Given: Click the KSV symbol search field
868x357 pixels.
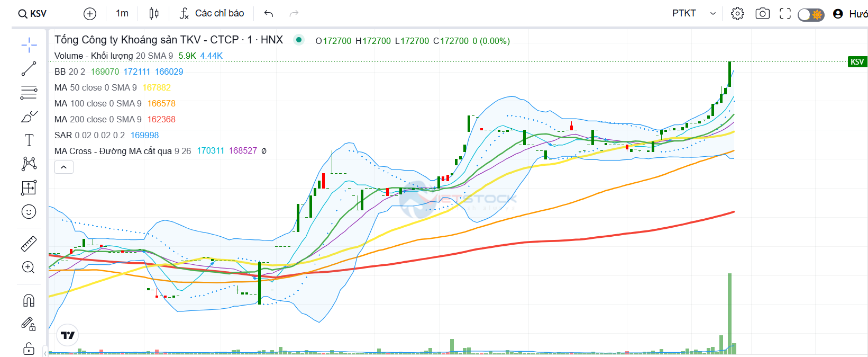Looking at the screenshot, I should pos(33,14).
